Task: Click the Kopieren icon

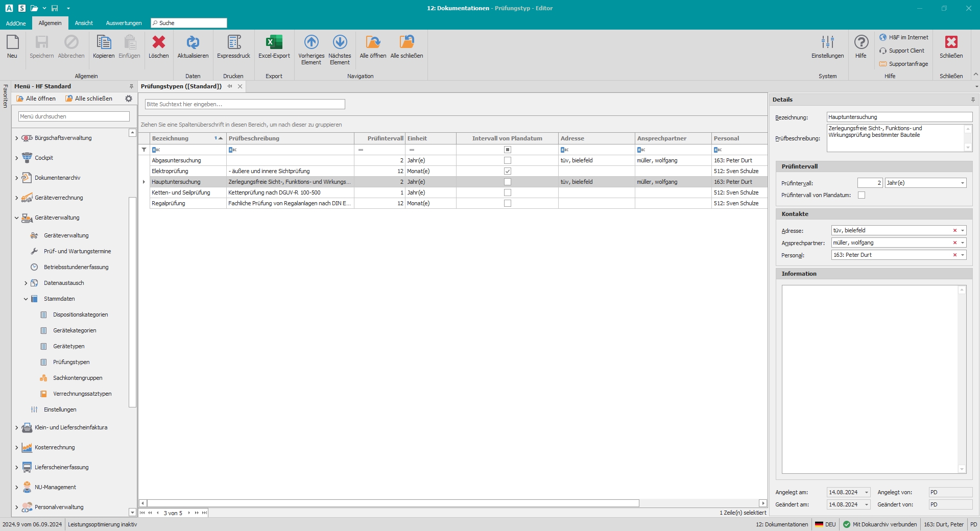Action: tap(104, 42)
